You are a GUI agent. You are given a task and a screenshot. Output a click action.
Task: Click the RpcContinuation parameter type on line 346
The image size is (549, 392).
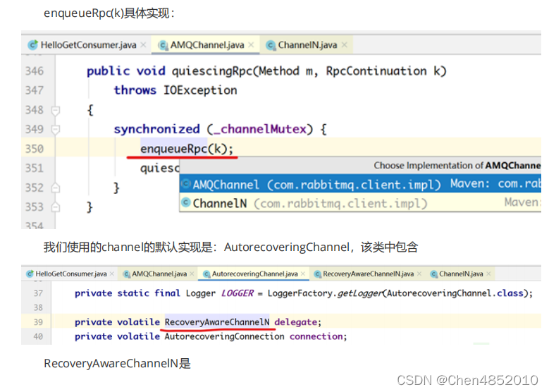[x=376, y=71]
